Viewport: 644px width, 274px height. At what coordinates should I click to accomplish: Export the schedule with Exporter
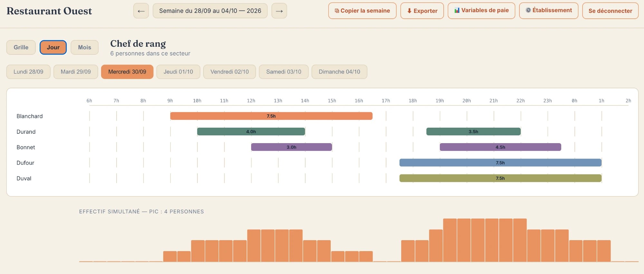(x=422, y=11)
